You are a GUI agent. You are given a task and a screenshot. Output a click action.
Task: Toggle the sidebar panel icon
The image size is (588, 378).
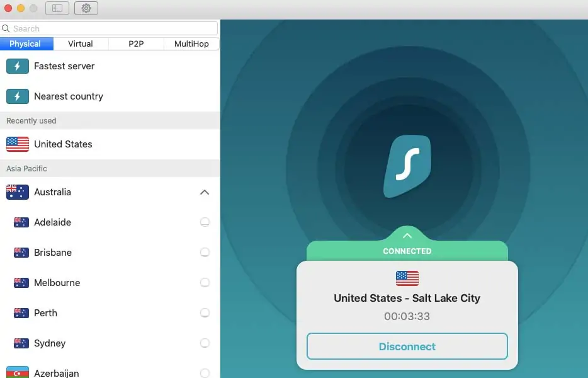click(57, 8)
